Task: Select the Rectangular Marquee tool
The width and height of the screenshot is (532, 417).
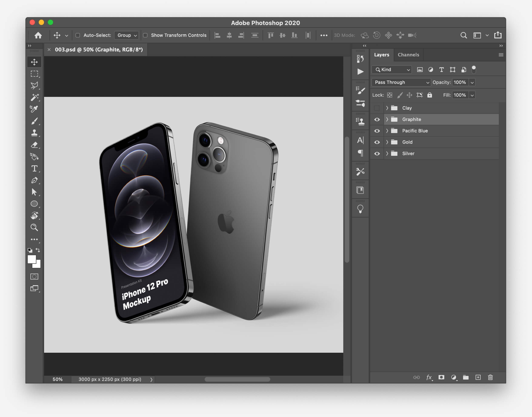Action: click(x=34, y=74)
